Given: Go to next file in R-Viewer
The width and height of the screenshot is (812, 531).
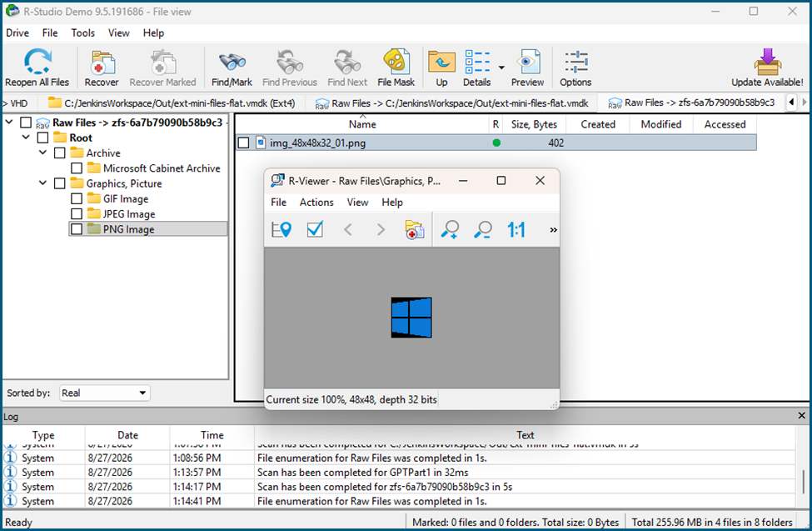Looking at the screenshot, I should point(381,229).
